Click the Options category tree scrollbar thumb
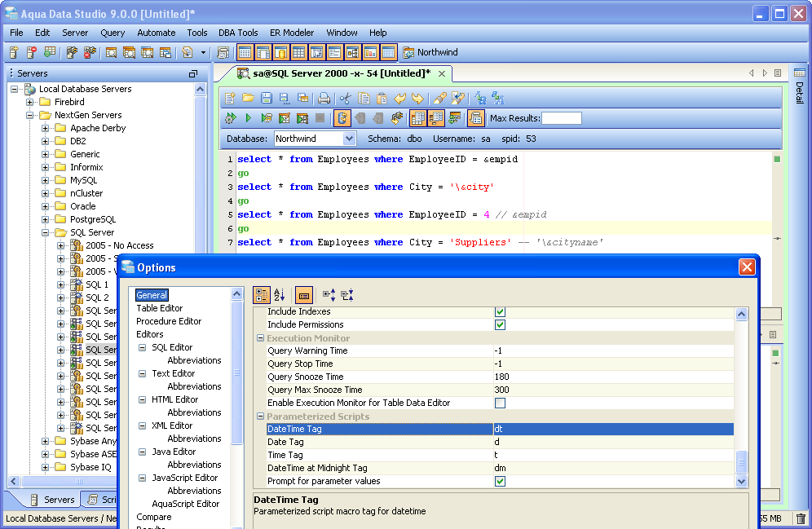This screenshot has height=529, width=812. (x=236, y=373)
